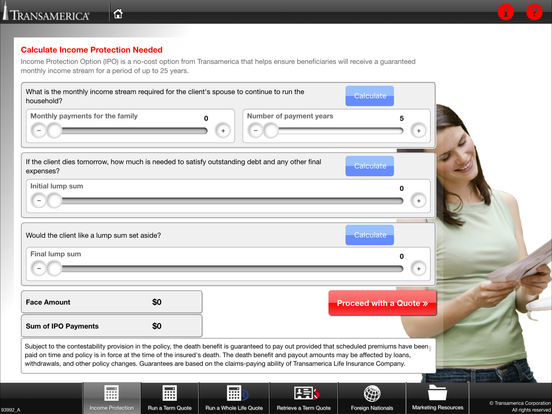Viewport: 552px width, 414px height.
Task: Click the Number of payment years slider
Action: (x=336, y=131)
